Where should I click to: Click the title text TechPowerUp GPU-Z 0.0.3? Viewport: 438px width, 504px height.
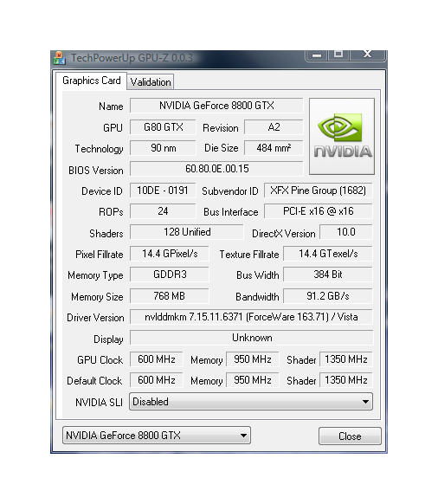click(x=132, y=57)
